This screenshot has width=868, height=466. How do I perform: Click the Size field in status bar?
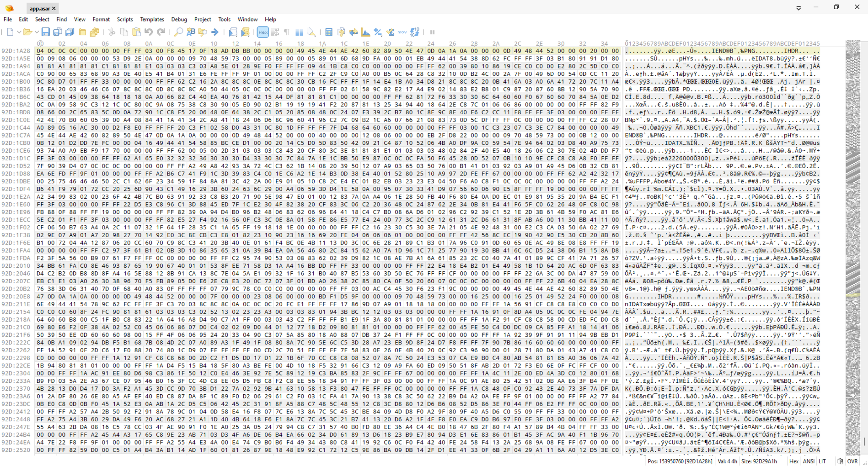click(x=759, y=461)
